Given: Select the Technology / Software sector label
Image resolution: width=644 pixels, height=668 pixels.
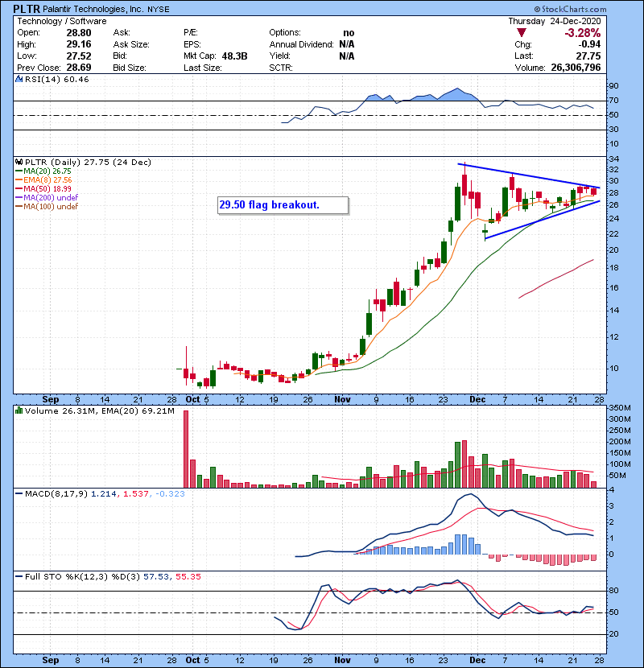Looking at the screenshot, I should point(62,21).
